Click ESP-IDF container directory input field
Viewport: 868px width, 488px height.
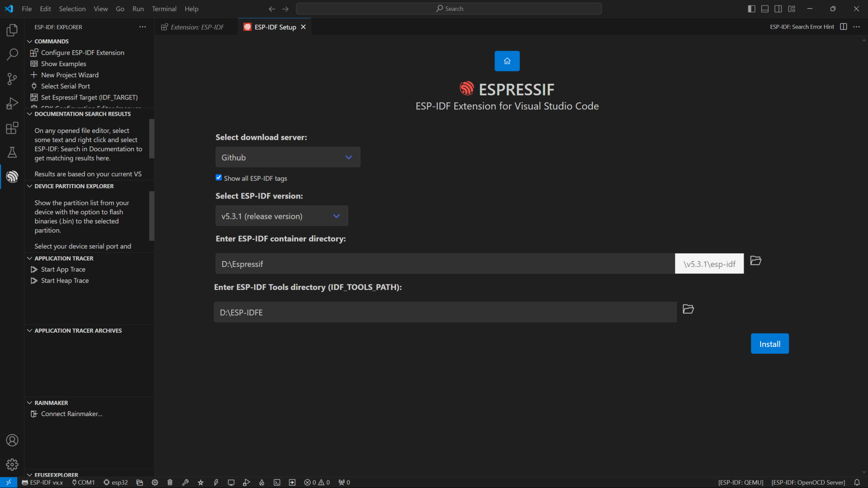point(445,264)
